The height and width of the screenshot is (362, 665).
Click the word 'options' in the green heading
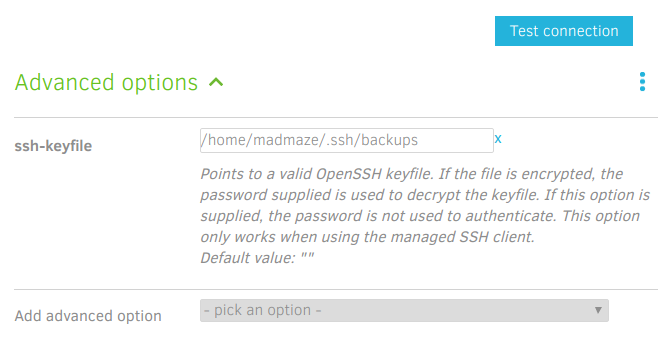pyautogui.click(x=160, y=84)
